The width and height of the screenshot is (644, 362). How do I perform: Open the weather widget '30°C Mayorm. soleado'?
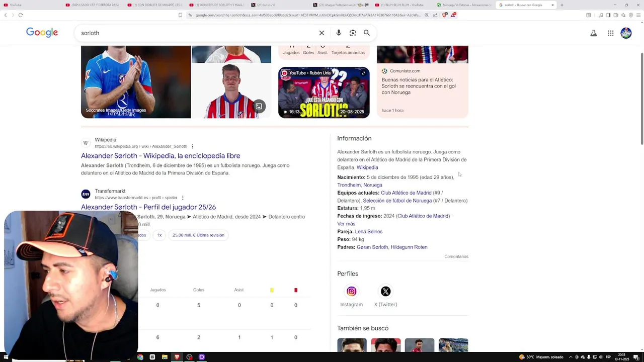541,357
